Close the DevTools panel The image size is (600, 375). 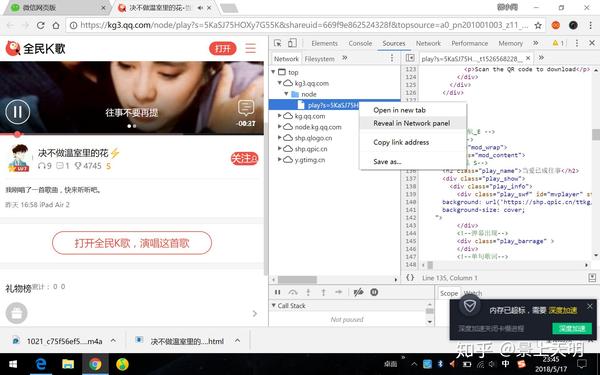592,43
